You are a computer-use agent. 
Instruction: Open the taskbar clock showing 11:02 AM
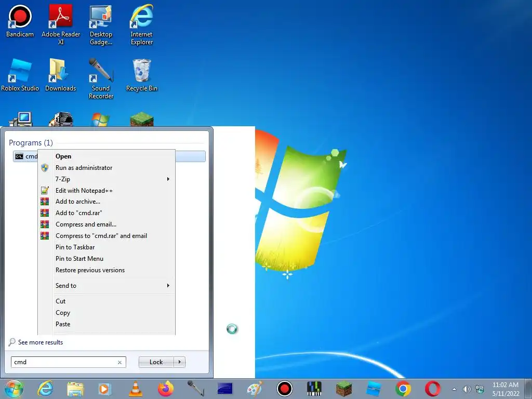(x=506, y=389)
